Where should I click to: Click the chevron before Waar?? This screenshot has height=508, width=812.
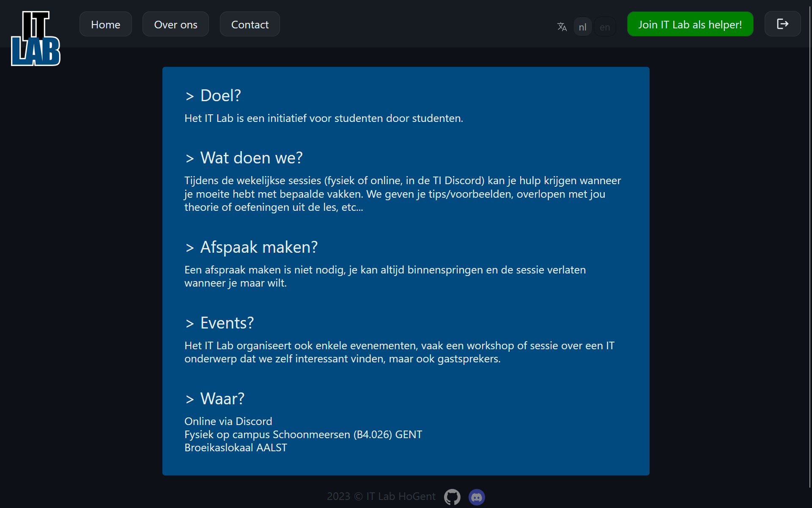pyautogui.click(x=189, y=400)
